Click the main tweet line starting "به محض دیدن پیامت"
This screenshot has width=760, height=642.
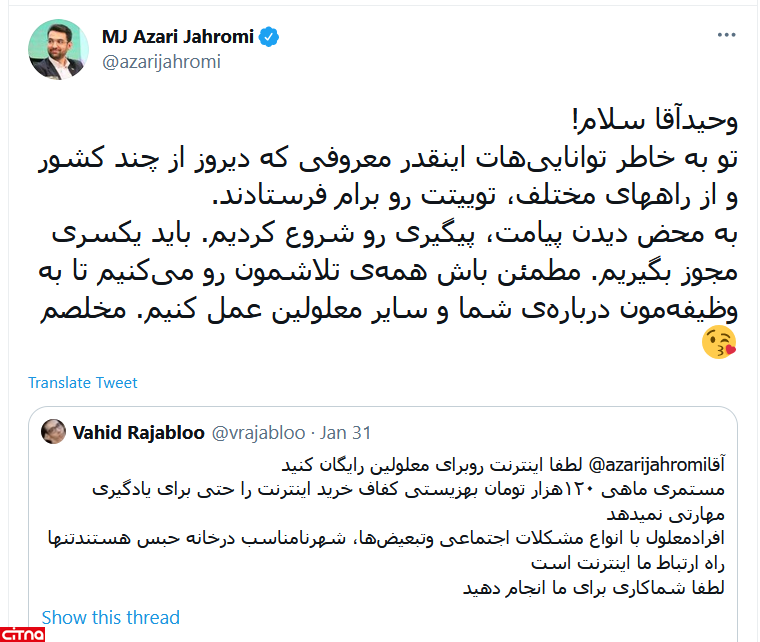point(400,236)
